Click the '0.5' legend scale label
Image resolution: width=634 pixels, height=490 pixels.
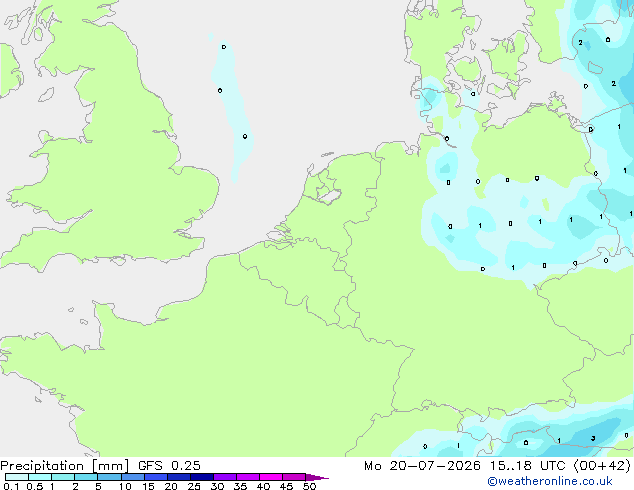click(35, 486)
